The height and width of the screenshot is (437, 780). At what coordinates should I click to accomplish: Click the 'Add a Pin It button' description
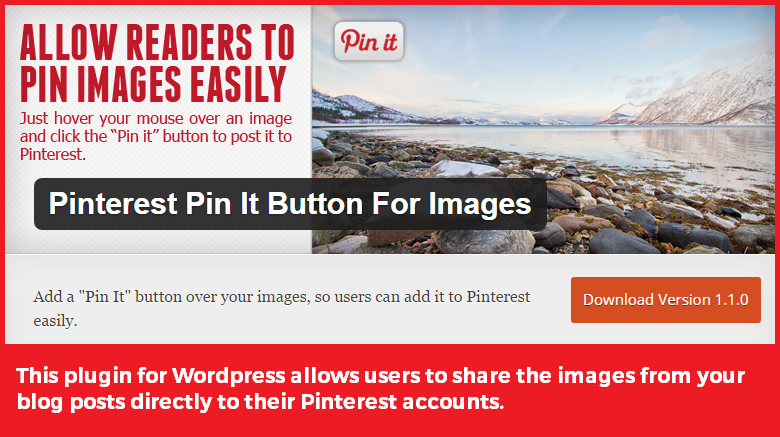(x=282, y=309)
